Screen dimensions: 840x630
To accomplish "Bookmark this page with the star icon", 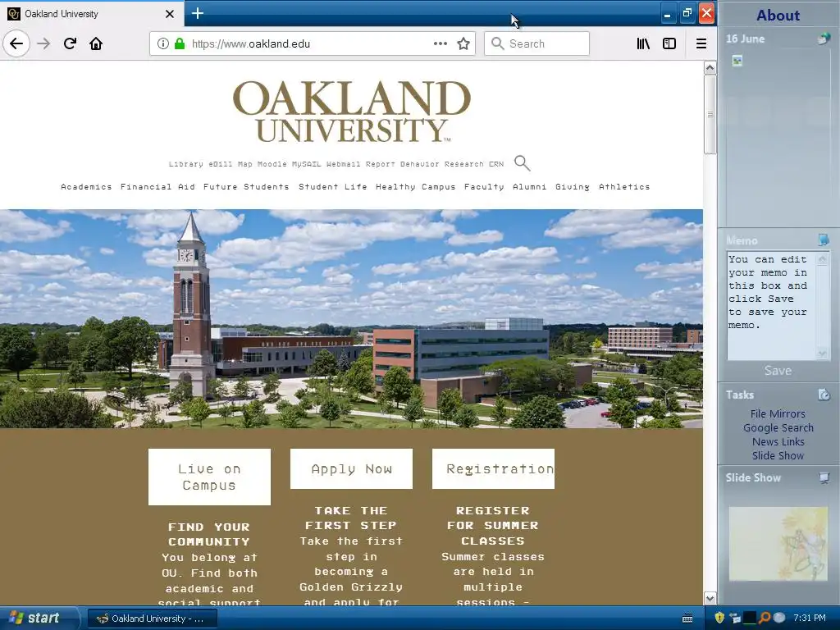I will coord(463,43).
